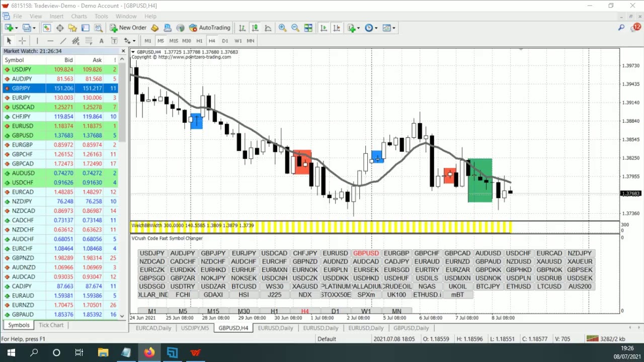The height and width of the screenshot is (362, 644).
Task: Switch to the EURCAD,Daily chart tab
Action: point(153,328)
